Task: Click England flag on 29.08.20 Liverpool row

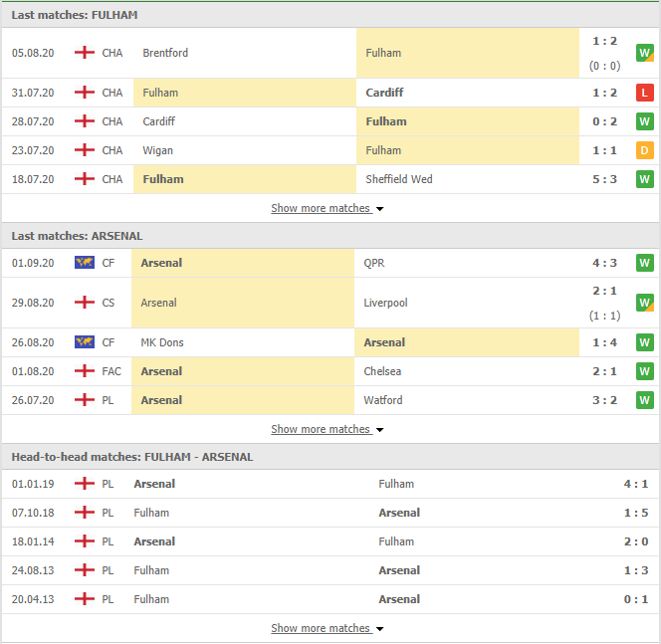Action: pyautogui.click(x=85, y=303)
